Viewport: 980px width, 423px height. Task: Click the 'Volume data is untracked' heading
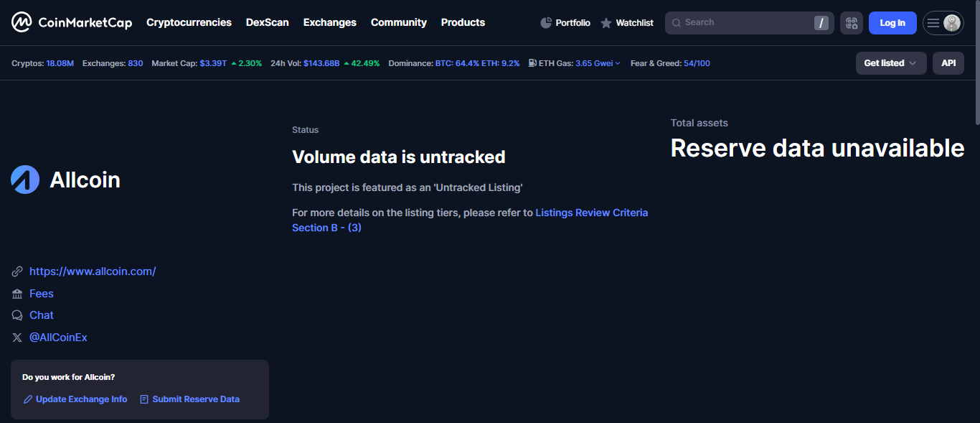click(x=399, y=157)
